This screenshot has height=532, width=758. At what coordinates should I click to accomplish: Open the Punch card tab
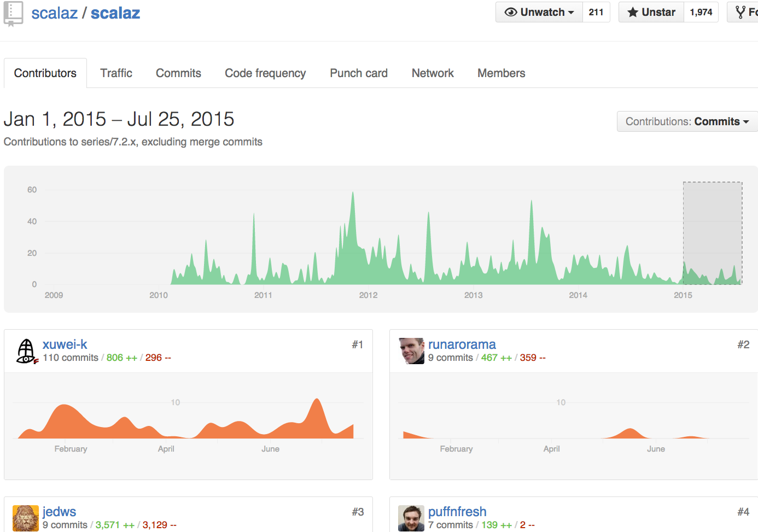[359, 73]
